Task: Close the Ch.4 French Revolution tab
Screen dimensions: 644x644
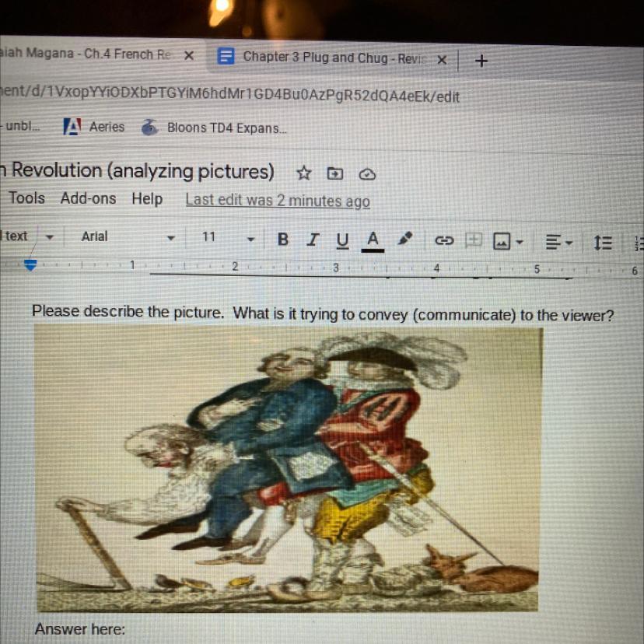Action: [x=188, y=55]
